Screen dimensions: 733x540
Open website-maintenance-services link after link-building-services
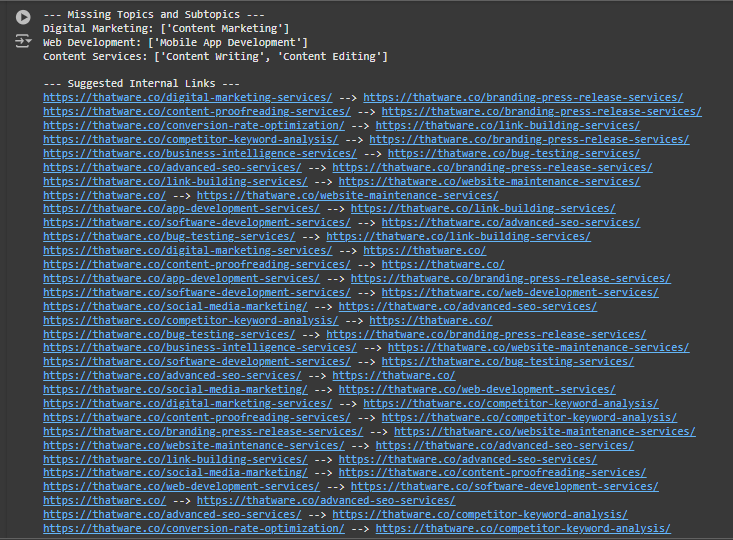point(489,182)
